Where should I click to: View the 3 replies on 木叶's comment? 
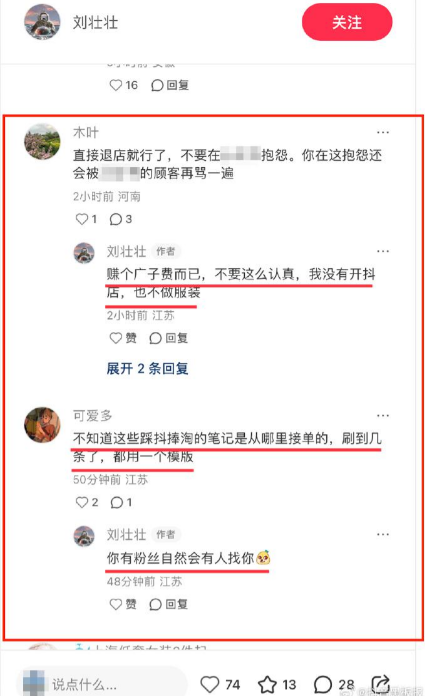tap(121, 219)
